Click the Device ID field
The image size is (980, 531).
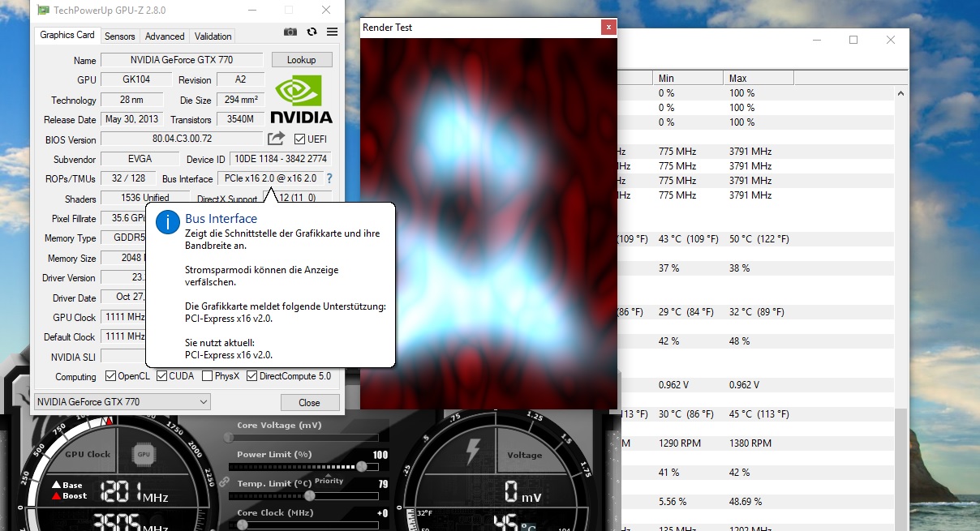(281, 159)
